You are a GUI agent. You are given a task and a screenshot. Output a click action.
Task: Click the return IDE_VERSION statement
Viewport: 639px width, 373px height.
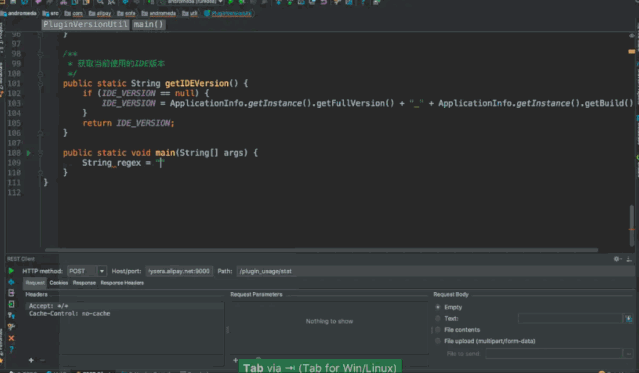point(128,123)
